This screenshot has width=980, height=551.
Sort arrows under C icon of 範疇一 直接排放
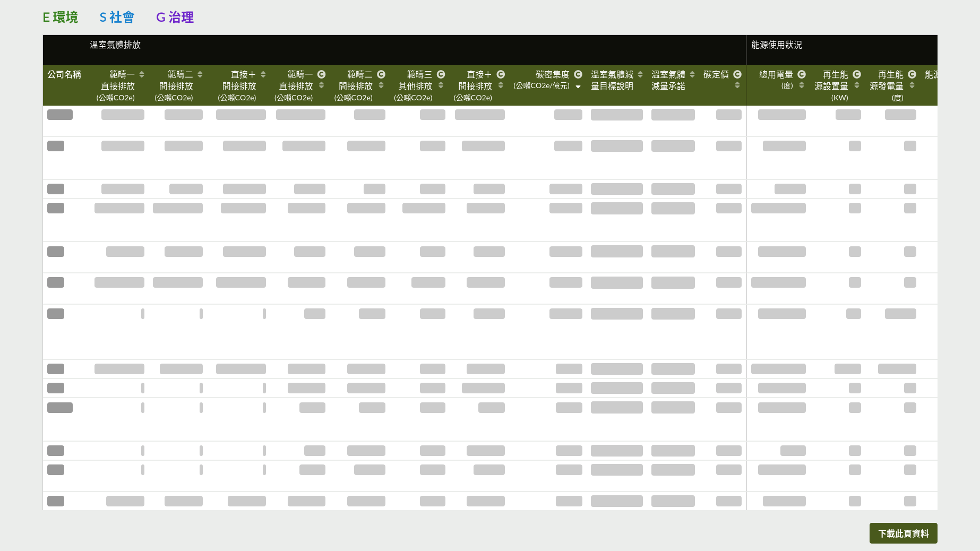[x=321, y=85]
